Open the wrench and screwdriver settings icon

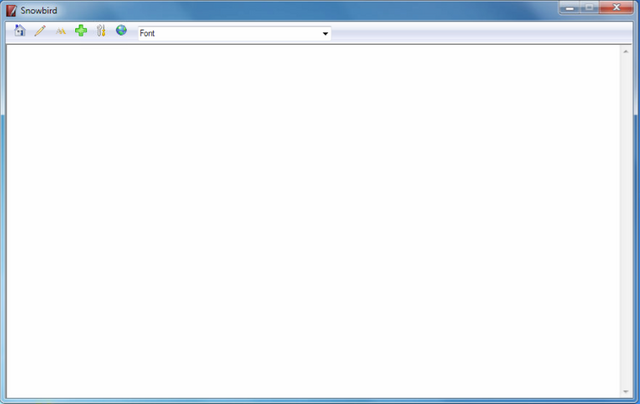point(101,31)
